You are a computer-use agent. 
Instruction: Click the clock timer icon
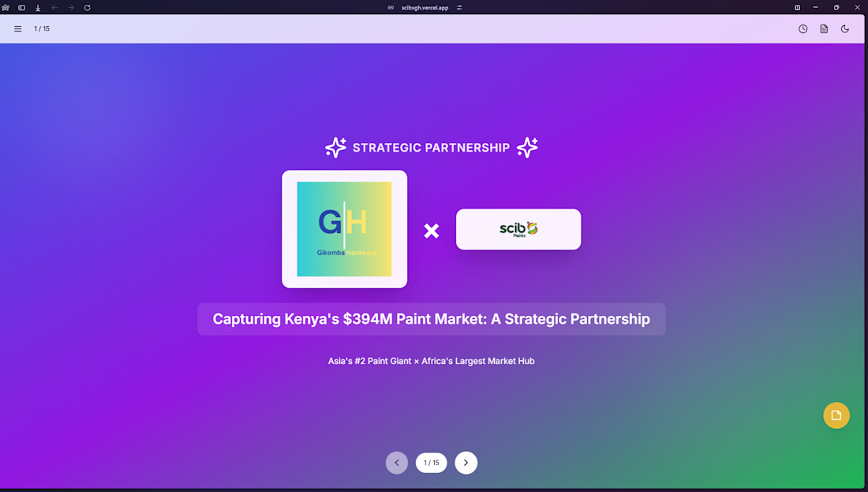click(x=803, y=28)
